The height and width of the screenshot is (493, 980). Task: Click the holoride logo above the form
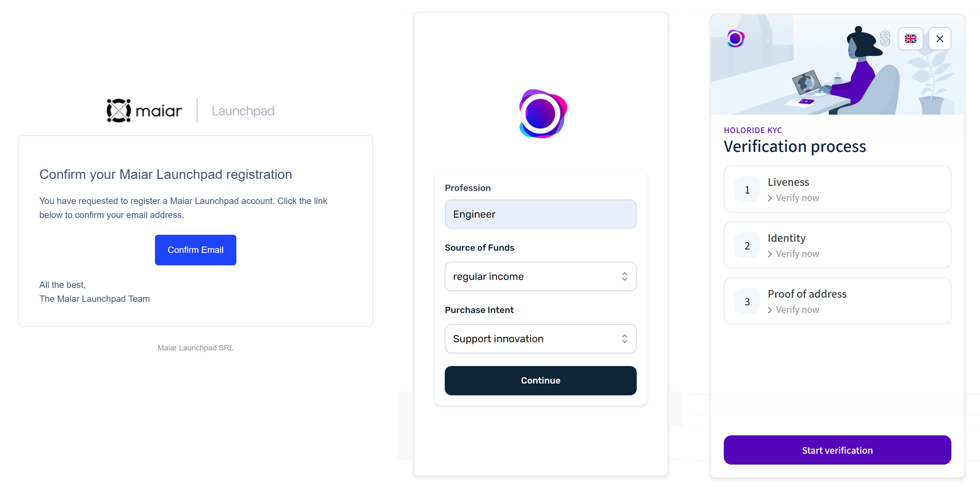click(543, 114)
